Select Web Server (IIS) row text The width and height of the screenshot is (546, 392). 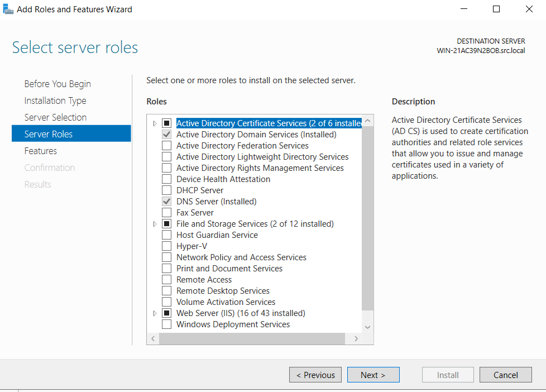[x=241, y=313]
